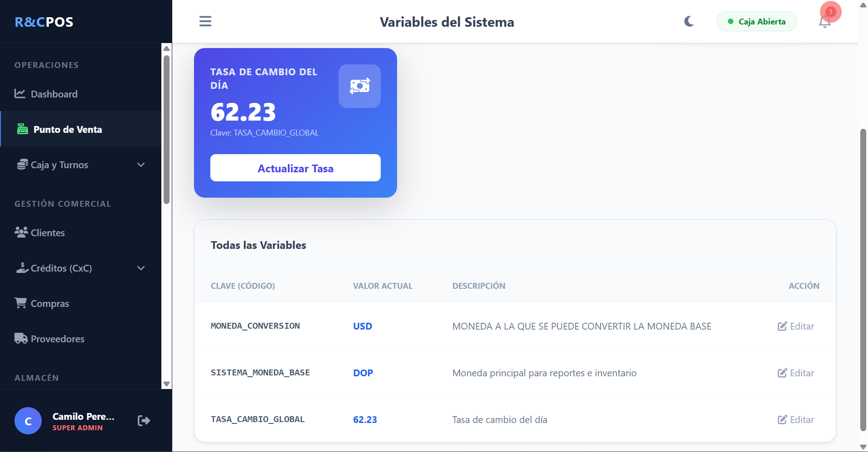Click the sidebar scrollbar up arrow
This screenshot has height=452, width=868.
pos(166,49)
